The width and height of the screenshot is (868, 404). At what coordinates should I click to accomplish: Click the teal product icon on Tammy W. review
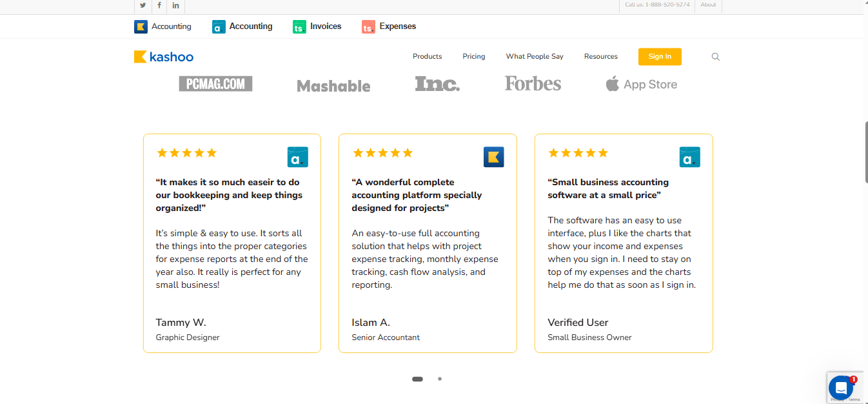[x=297, y=157]
